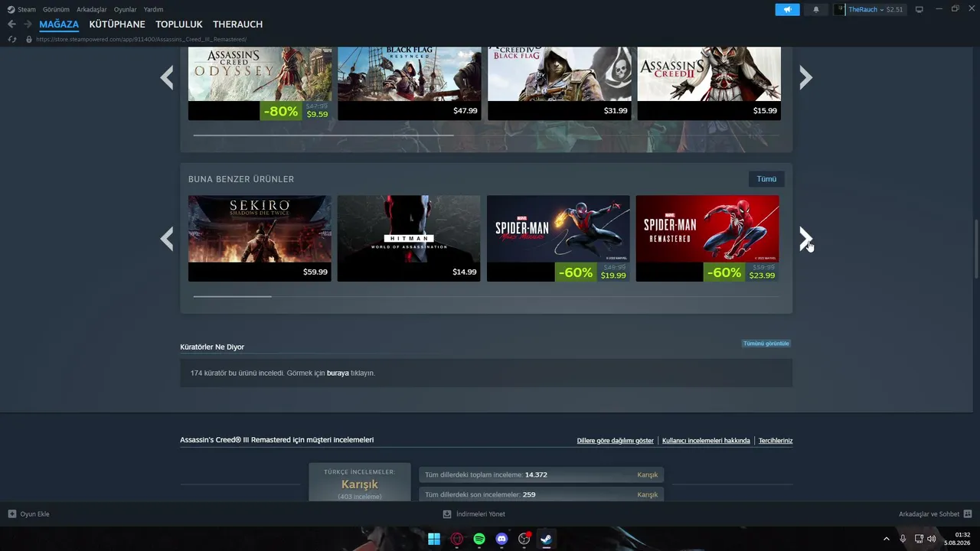The height and width of the screenshot is (551, 980).
Task: Select the recent all-language reviews row (259)
Action: (x=541, y=494)
